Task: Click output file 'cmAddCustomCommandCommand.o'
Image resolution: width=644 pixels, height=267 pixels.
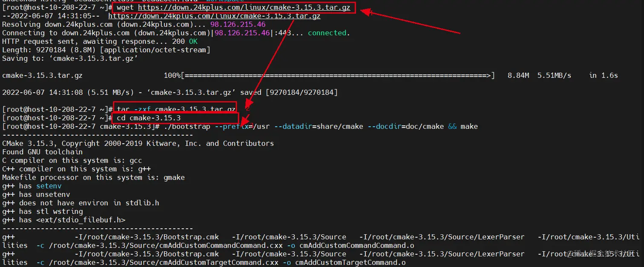Action: click(357, 245)
